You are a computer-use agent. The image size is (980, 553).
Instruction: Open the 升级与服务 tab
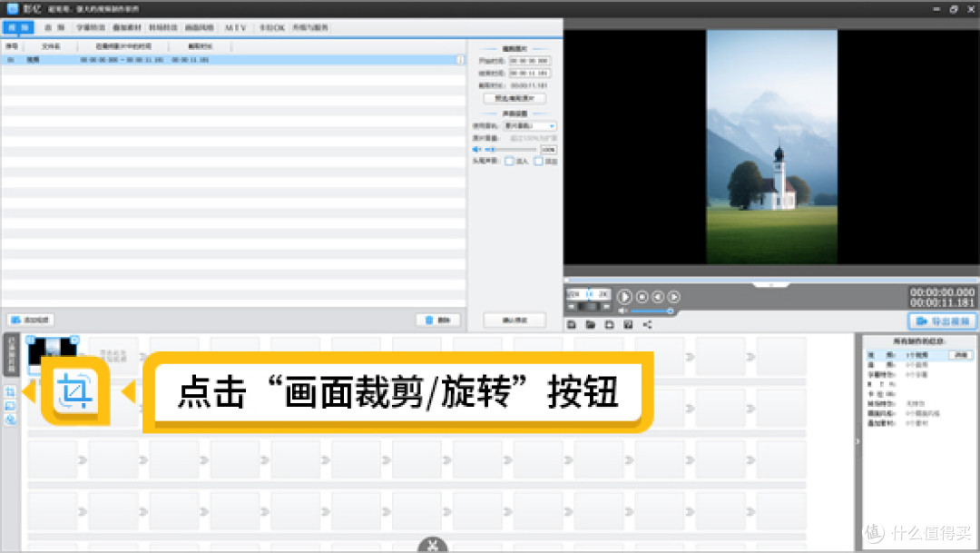click(x=310, y=27)
